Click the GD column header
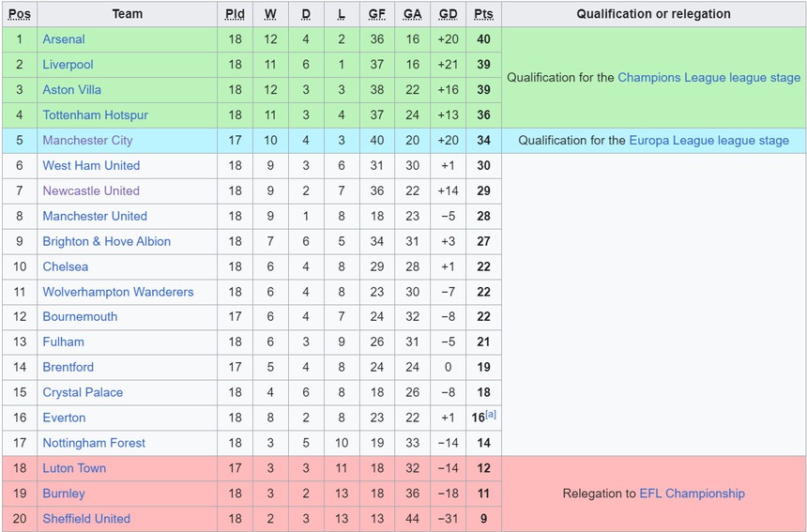Image resolution: width=807 pixels, height=532 pixels. 448,14
